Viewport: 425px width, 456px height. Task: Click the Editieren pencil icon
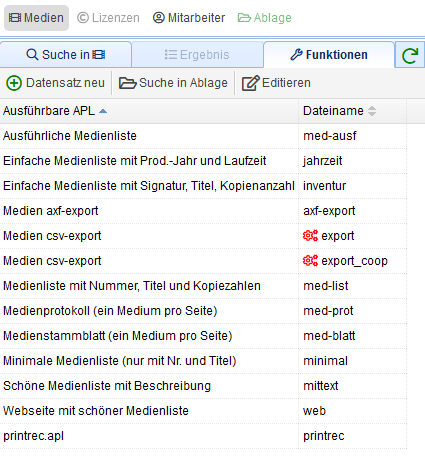click(250, 83)
